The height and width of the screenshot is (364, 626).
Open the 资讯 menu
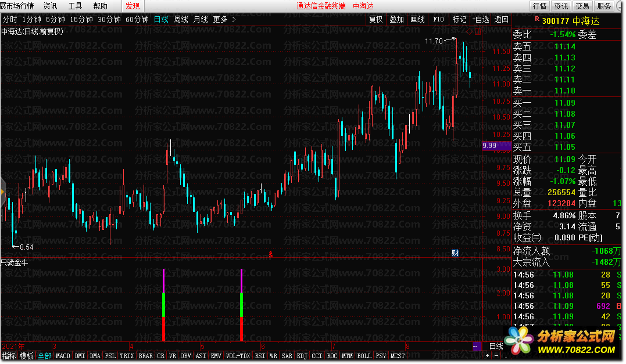[51, 6]
